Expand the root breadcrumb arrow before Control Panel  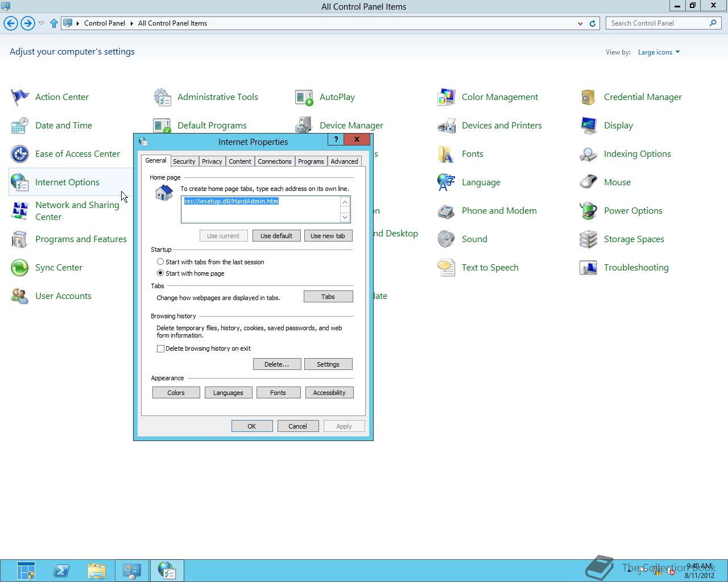point(78,23)
